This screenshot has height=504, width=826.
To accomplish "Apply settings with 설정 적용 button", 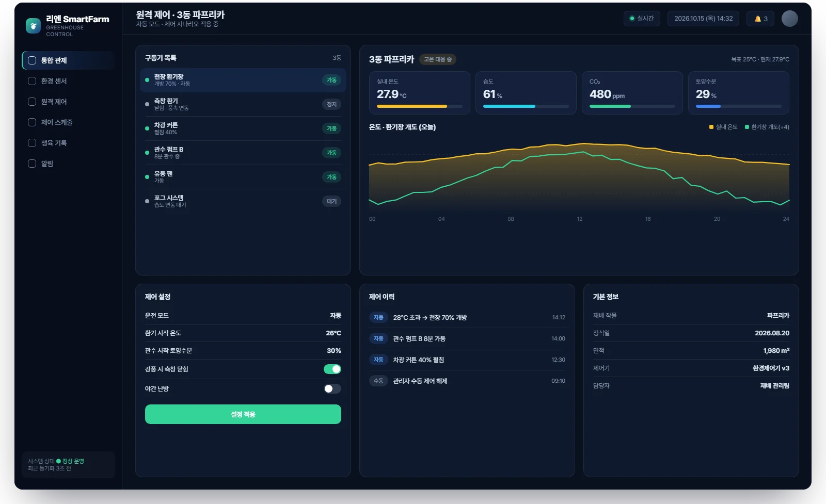I will click(x=243, y=414).
